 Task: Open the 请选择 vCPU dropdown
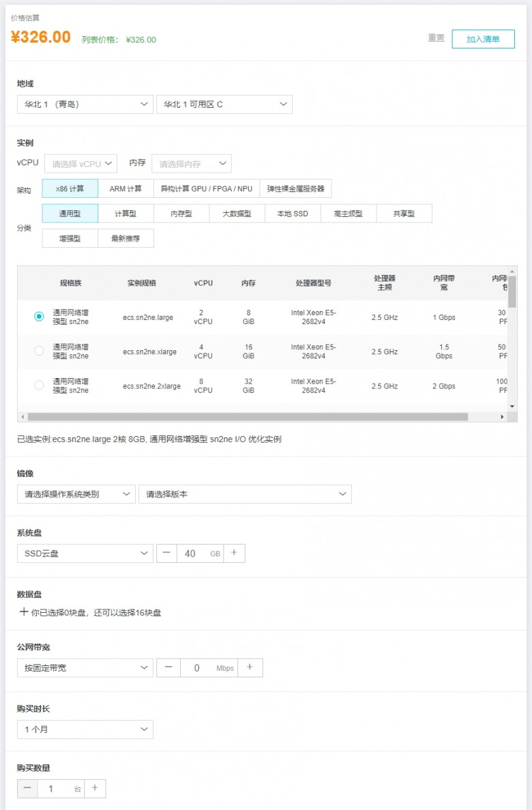tap(81, 164)
